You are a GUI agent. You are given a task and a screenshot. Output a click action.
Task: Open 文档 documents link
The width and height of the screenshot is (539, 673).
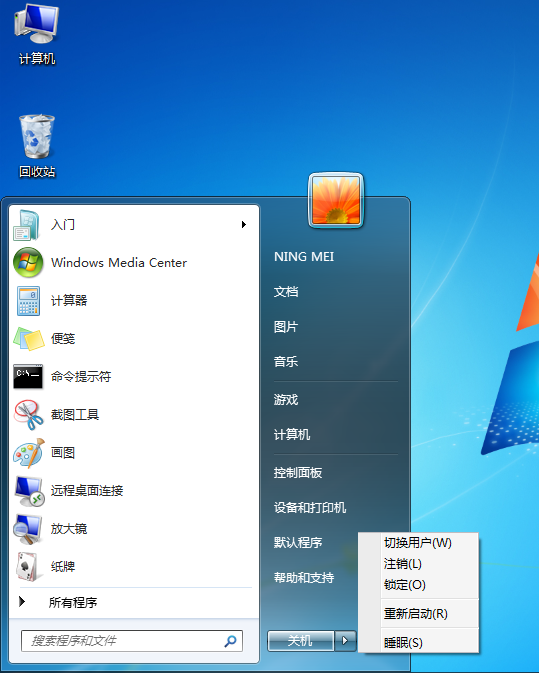click(x=286, y=292)
